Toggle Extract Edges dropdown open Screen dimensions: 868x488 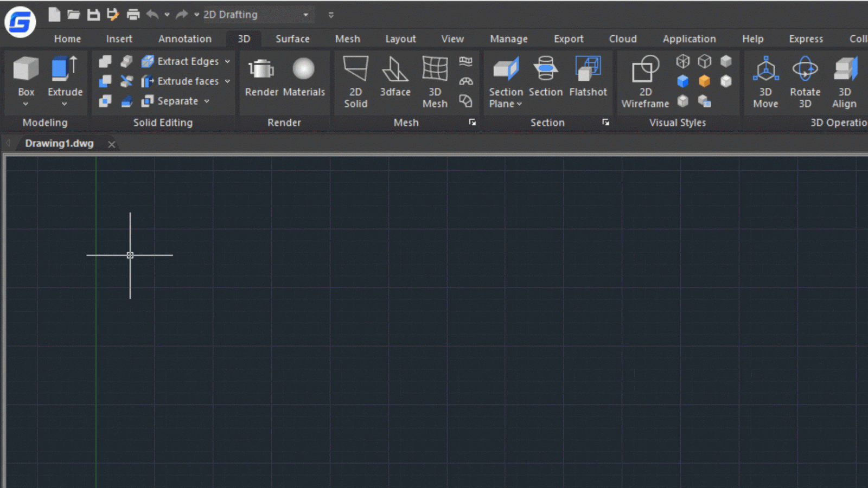click(x=227, y=61)
